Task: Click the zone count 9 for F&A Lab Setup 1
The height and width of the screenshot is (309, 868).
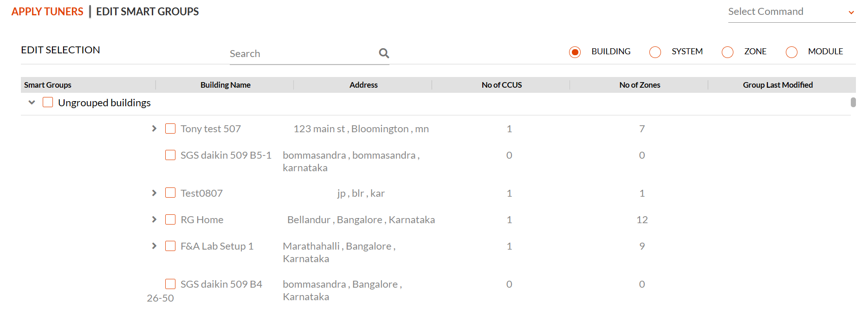Action: 642,246
